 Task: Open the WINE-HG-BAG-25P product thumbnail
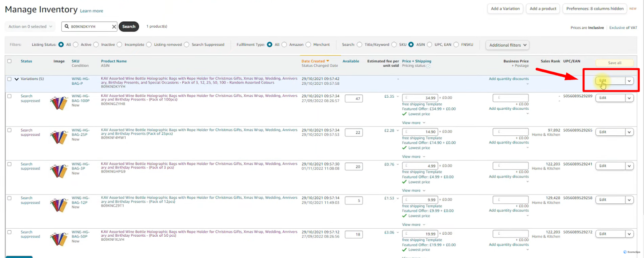59,137
